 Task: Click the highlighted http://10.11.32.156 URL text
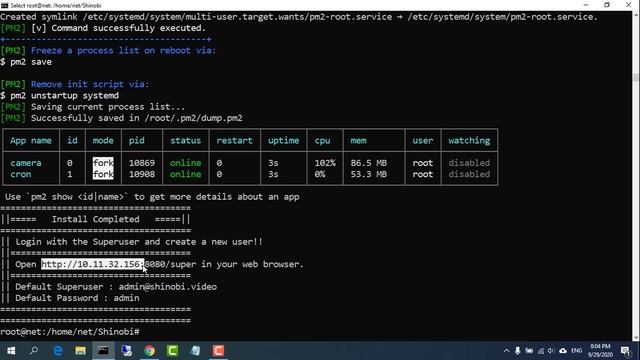tap(92, 264)
